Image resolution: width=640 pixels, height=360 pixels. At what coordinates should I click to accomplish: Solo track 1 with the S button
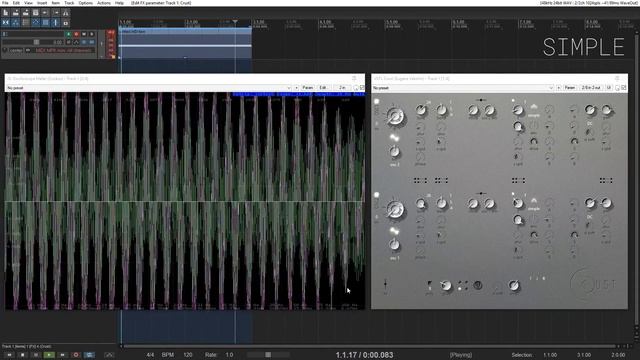click(92, 34)
